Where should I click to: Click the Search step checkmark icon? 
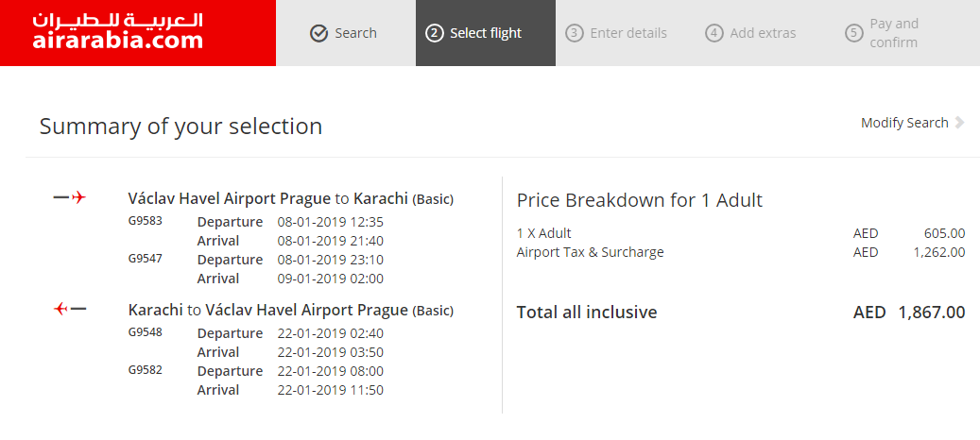click(318, 33)
